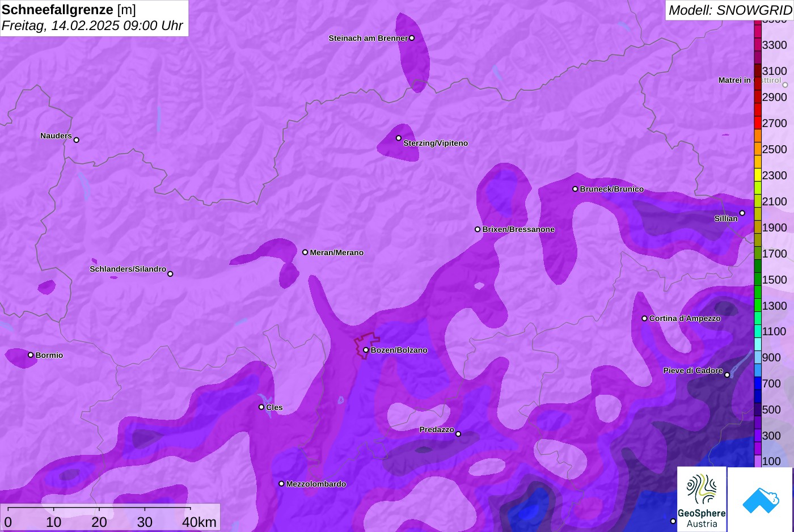Click the Predazzo location marker

pos(458,434)
